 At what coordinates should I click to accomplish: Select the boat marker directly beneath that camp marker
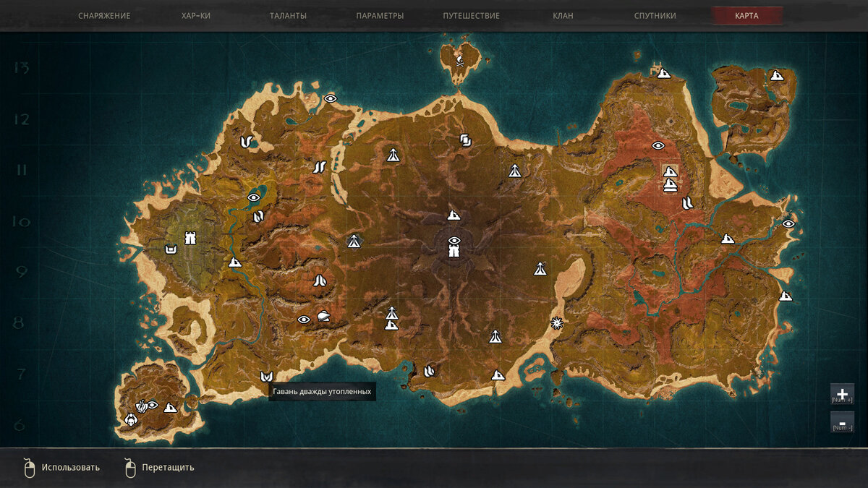point(391,325)
